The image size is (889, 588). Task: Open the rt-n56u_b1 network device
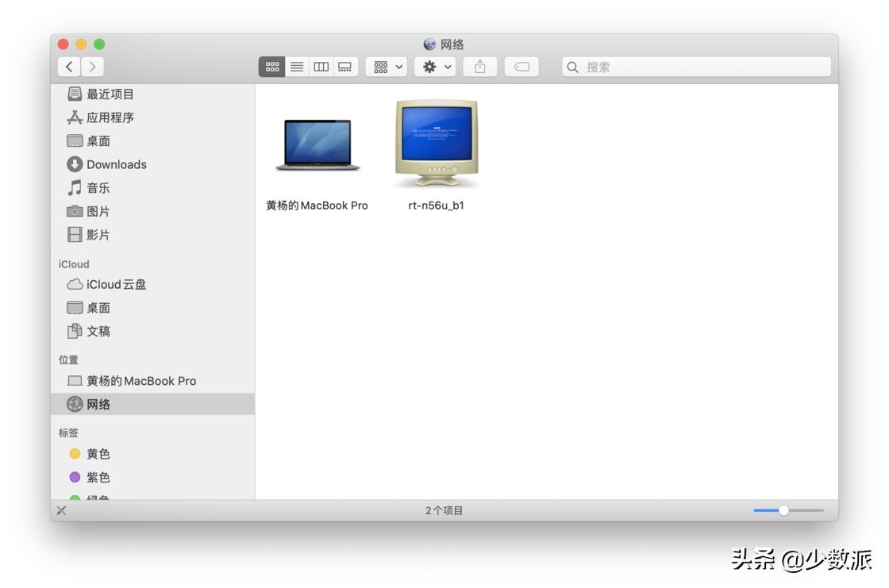coord(437,144)
